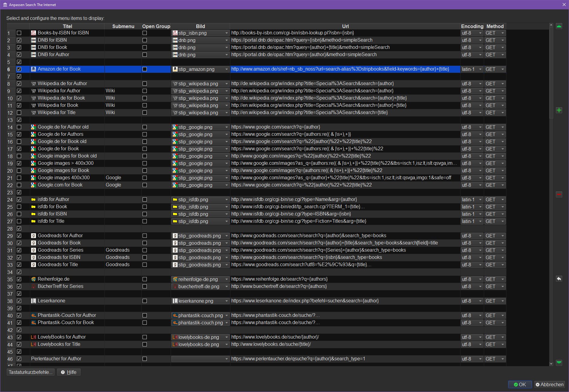Open Encoding dropdown for Amazon.de for Book
Viewport: 569px width, 392px height.
click(x=472, y=69)
